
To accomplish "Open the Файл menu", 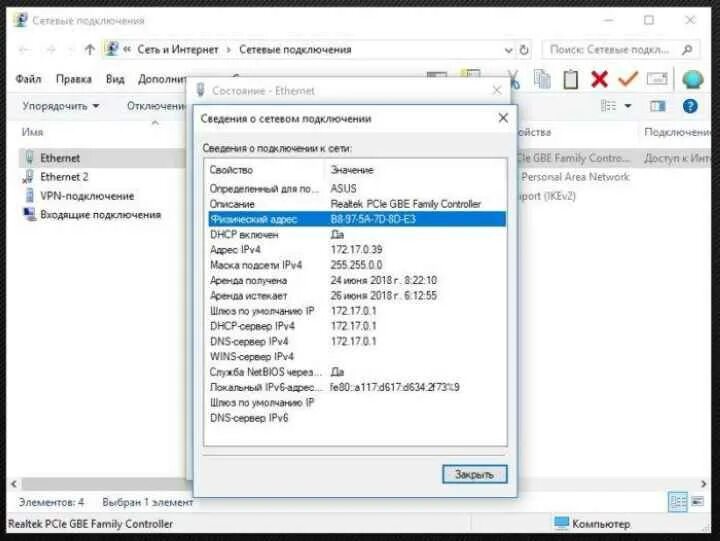I will tap(28, 79).
